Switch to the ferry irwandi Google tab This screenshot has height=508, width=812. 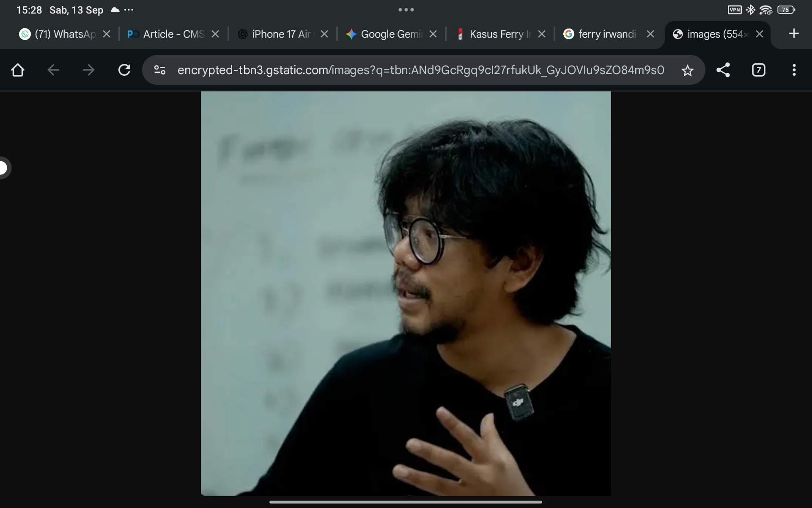pyautogui.click(x=601, y=34)
